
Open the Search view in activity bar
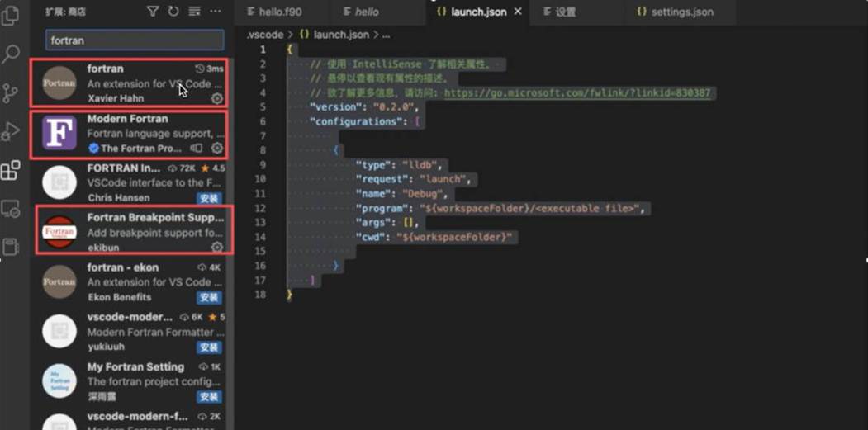[x=10, y=54]
